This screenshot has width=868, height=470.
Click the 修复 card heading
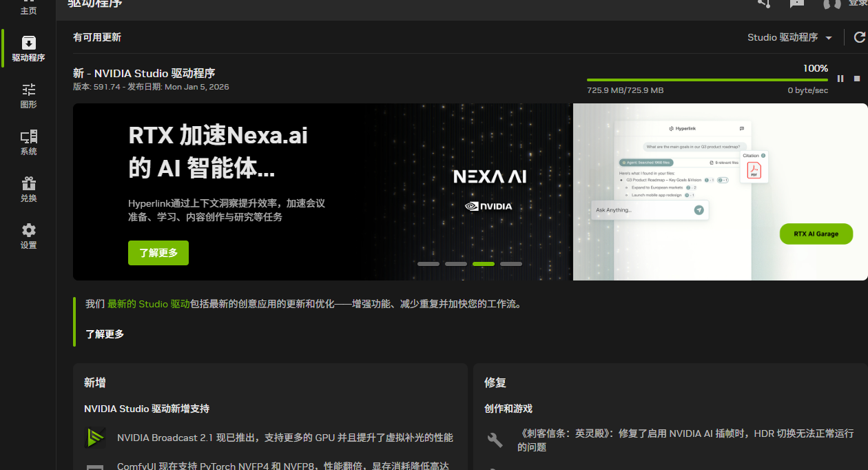495,382
